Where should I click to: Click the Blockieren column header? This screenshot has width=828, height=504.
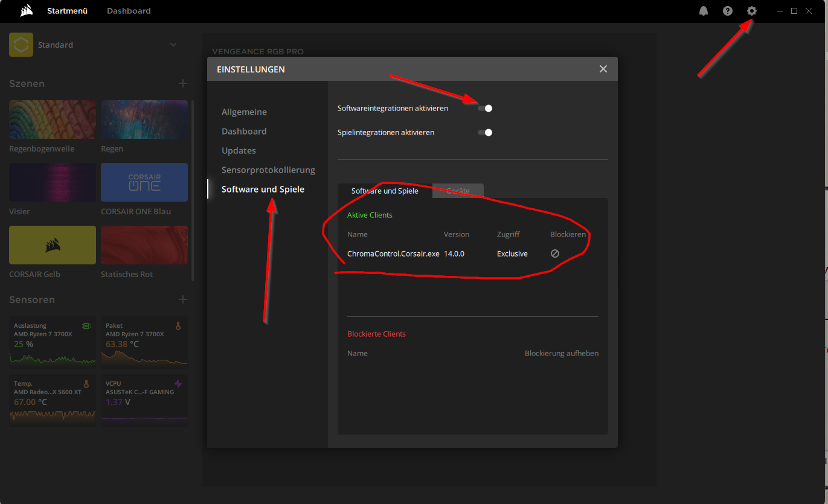(x=568, y=234)
